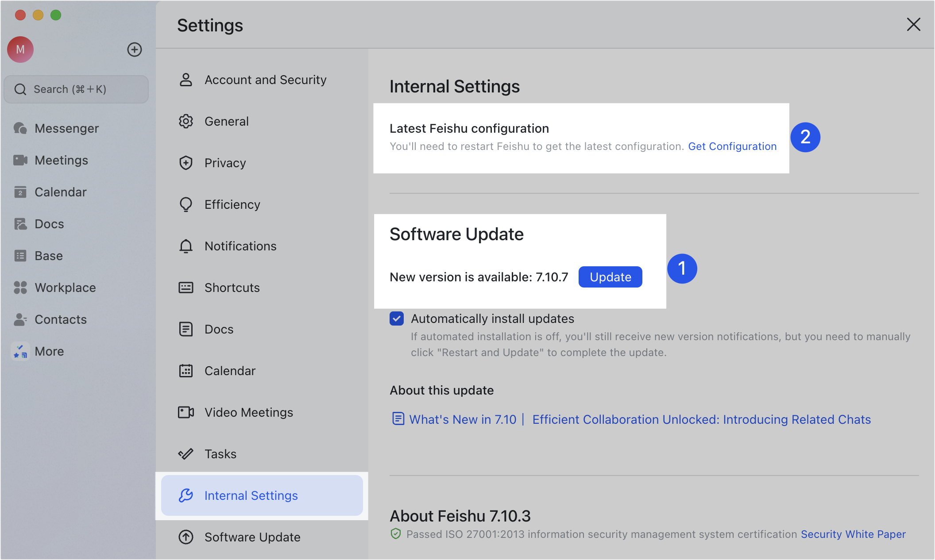Open the Security White Paper link

pos(853,534)
